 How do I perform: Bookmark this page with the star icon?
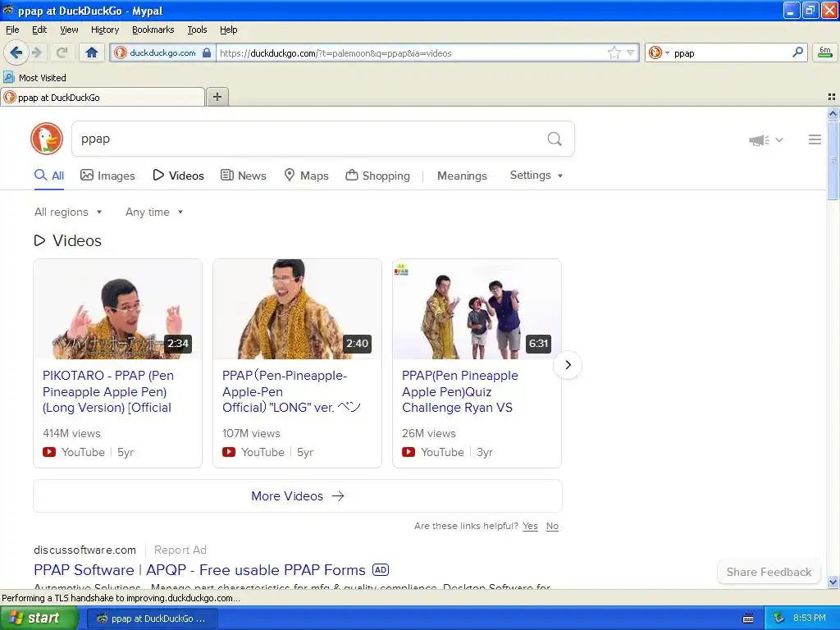(x=614, y=53)
